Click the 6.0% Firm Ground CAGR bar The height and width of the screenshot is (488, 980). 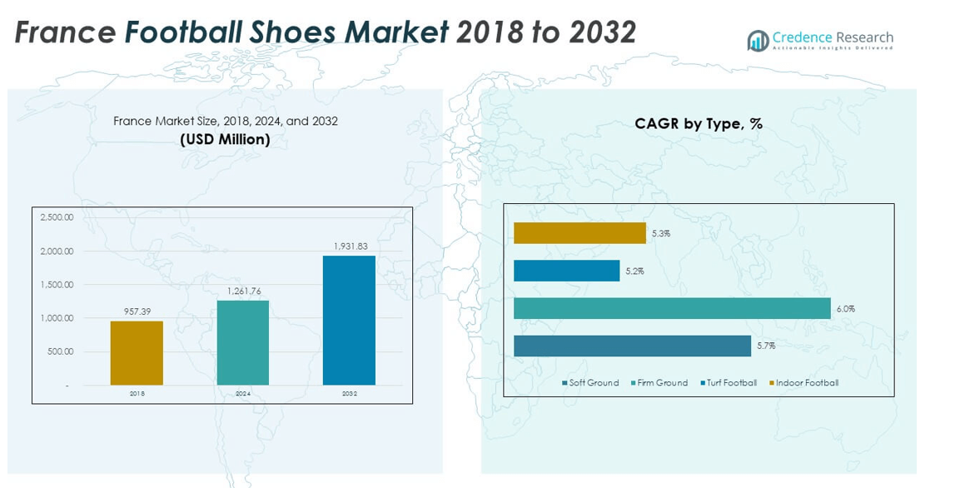[672, 308]
